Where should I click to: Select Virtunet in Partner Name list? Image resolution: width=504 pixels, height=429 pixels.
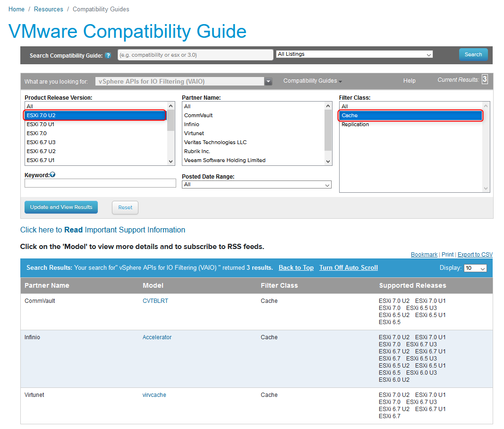pyautogui.click(x=253, y=133)
